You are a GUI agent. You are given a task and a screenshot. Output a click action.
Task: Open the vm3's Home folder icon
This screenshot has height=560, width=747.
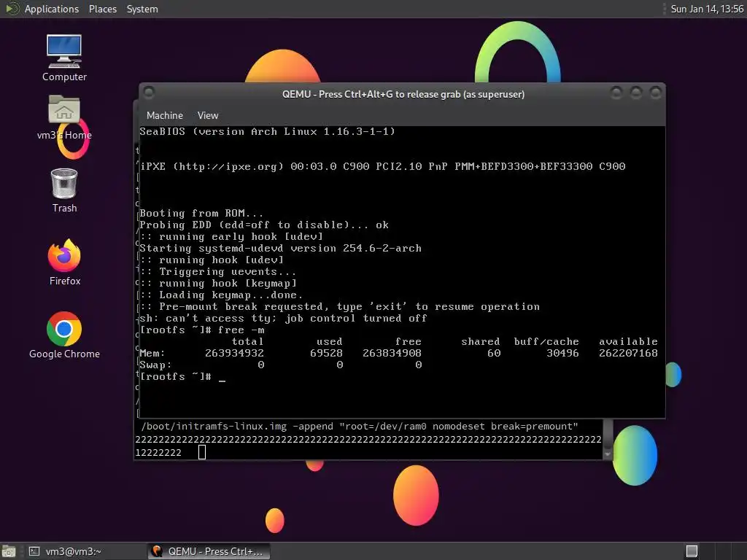[64, 117]
